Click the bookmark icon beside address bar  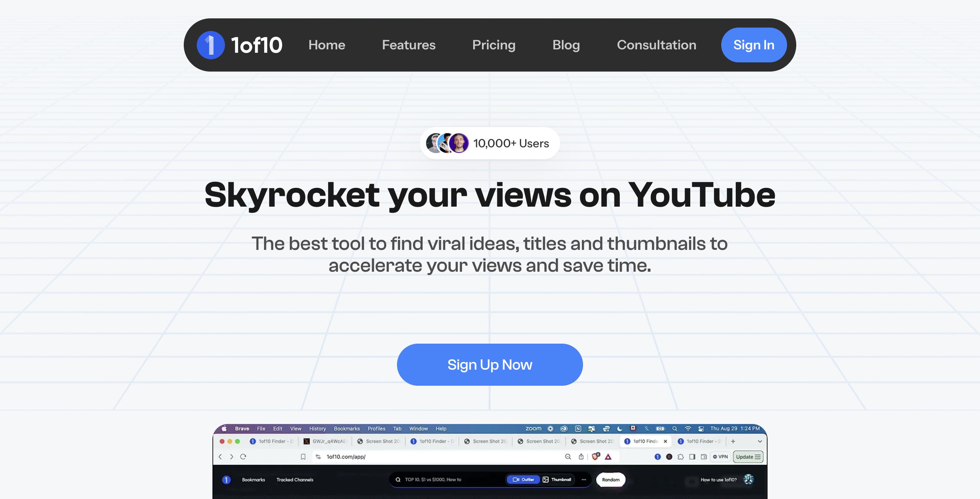click(x=303, y=457)
